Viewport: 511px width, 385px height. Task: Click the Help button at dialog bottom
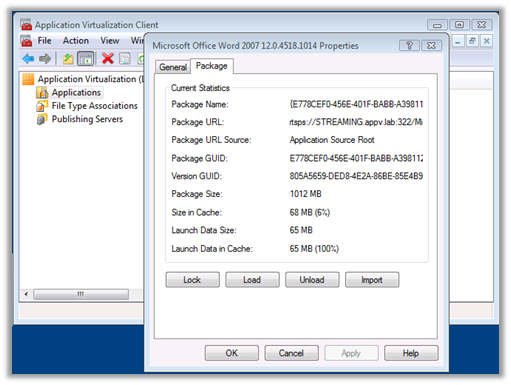411,353
